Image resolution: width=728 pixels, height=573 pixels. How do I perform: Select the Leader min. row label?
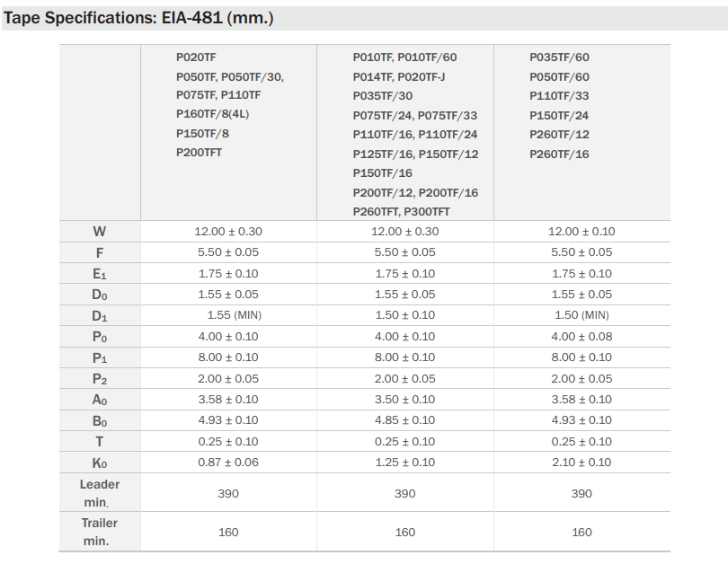click(99, 493)
